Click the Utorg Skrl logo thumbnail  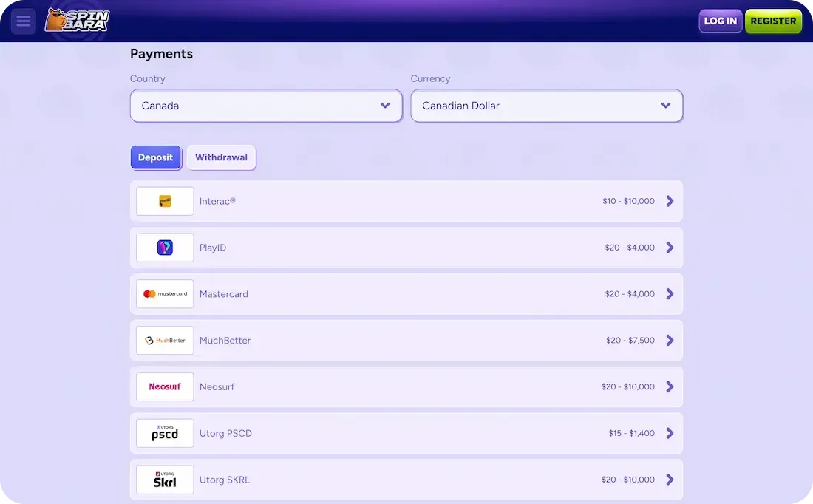point(165,480)
